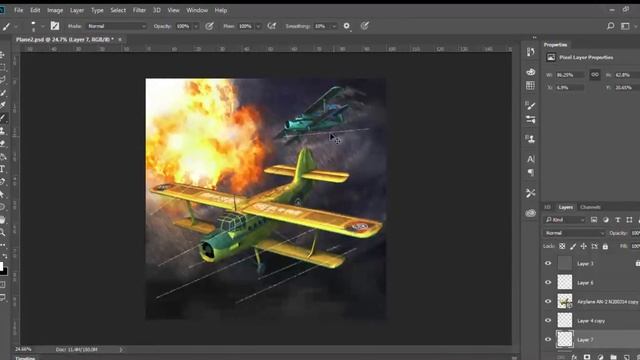The width and height of the screenshot is (640, 360).
Task: Open the layer blending mode dropdown
Action: tap(574, 233)
